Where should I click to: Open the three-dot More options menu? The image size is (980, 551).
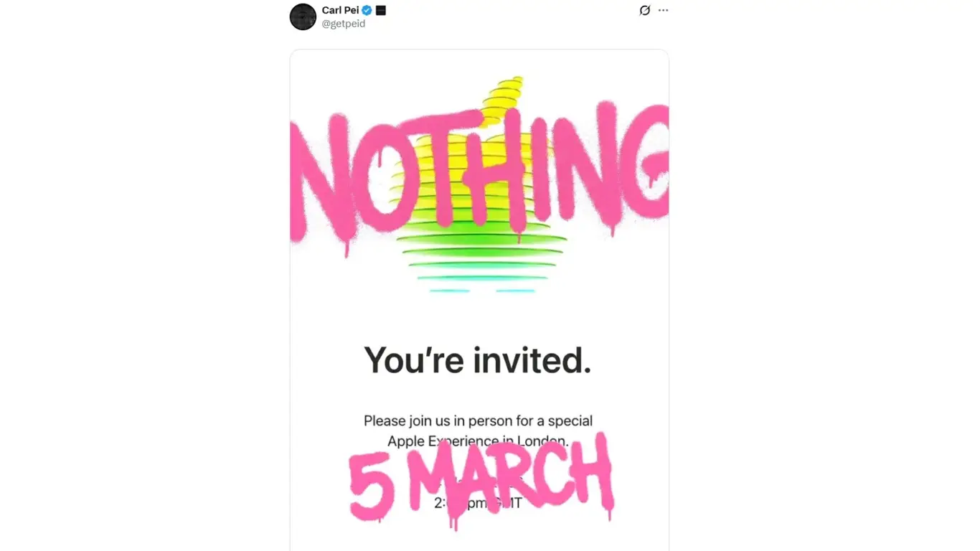[663, 10]
